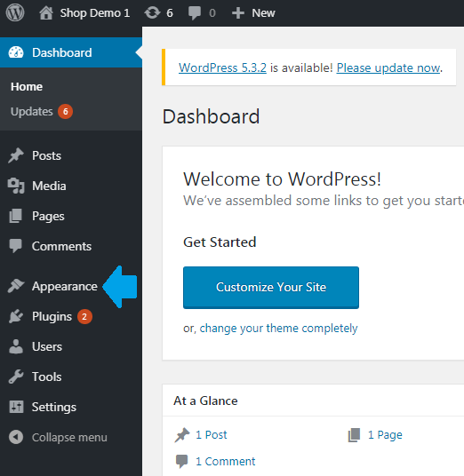Open the 1 Page link
464x476 pixels.
[385, 435]
